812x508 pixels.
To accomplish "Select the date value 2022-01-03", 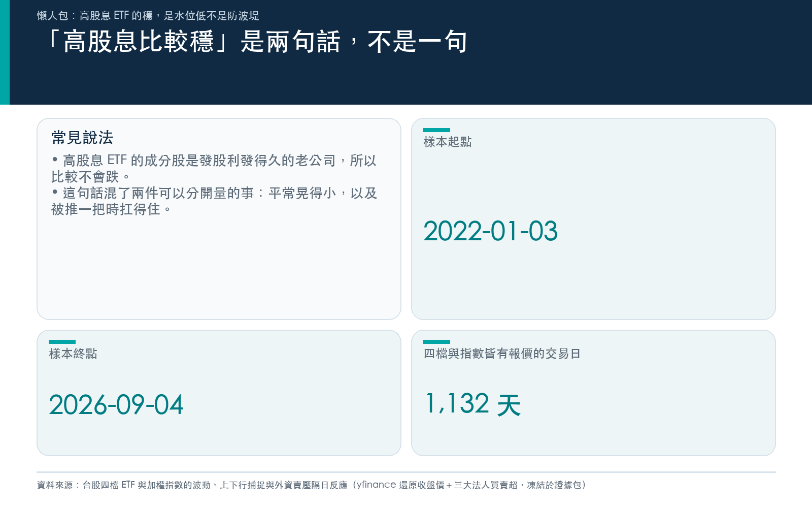I will coord(490,231).
